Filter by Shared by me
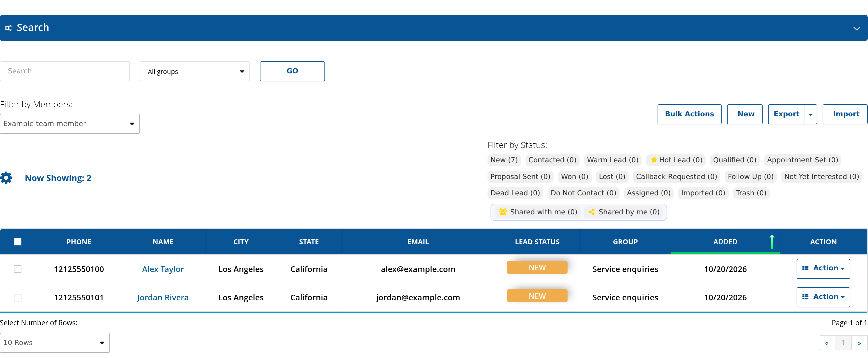This screenshot has width=868, height=358. 624,212
